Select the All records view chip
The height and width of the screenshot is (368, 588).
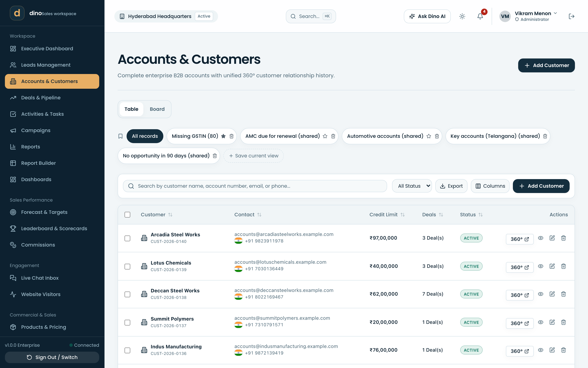pos(145,136)
